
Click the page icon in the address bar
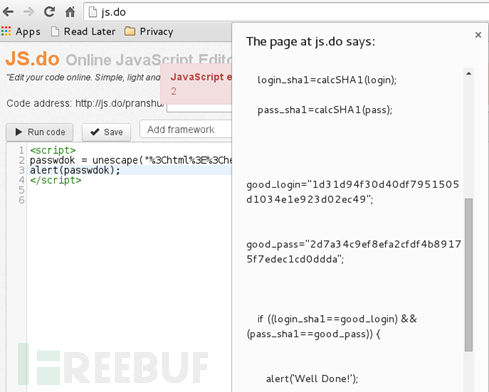[92, 12]
